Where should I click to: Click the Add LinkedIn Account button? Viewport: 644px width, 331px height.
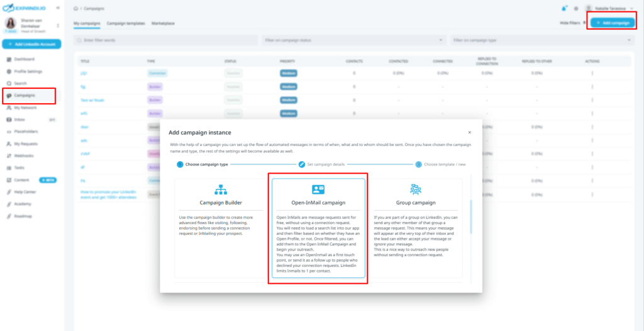[31, 44]
